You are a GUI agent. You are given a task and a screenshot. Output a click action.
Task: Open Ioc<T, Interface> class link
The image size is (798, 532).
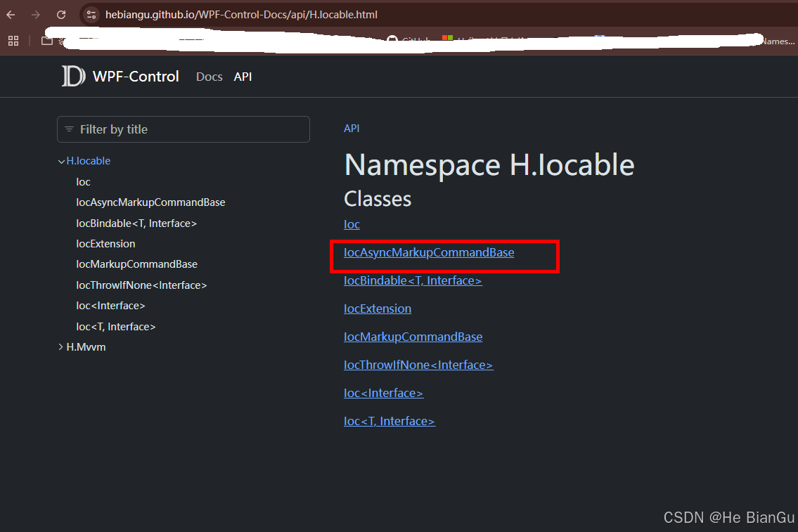[390, 421]
